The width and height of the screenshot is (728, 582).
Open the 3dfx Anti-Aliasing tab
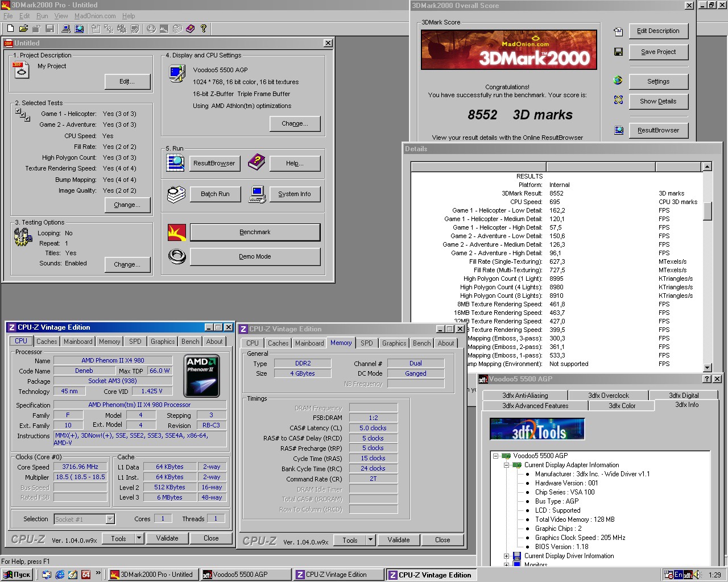click(525, 396)
